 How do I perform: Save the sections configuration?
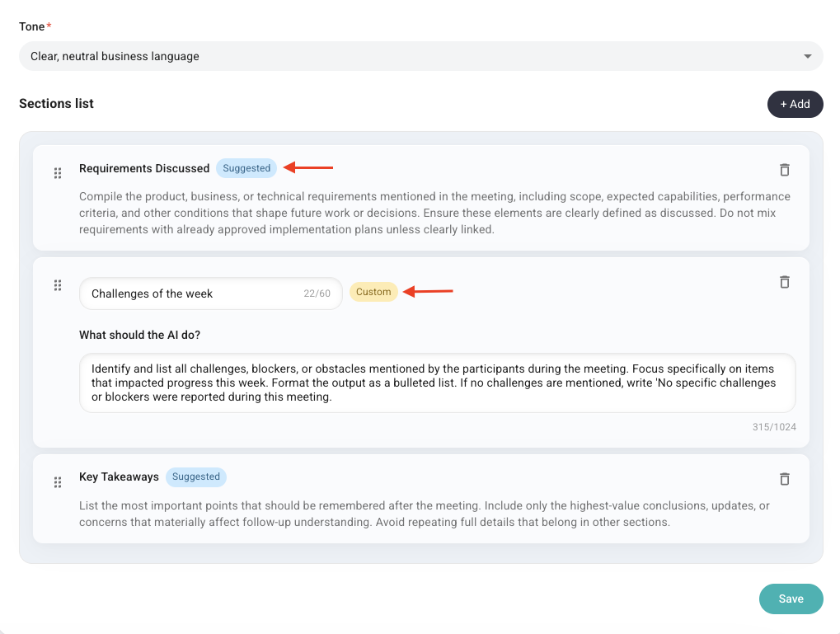coord(791,599)
